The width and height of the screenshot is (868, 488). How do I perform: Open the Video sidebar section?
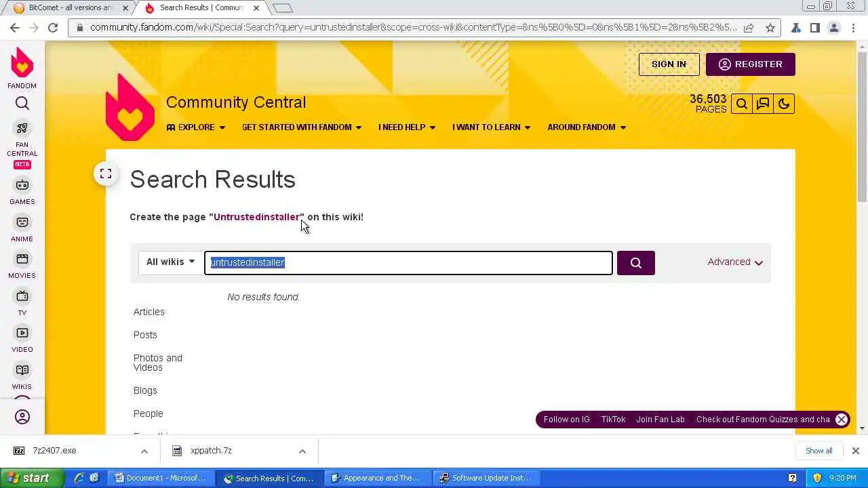click(22, 339)
